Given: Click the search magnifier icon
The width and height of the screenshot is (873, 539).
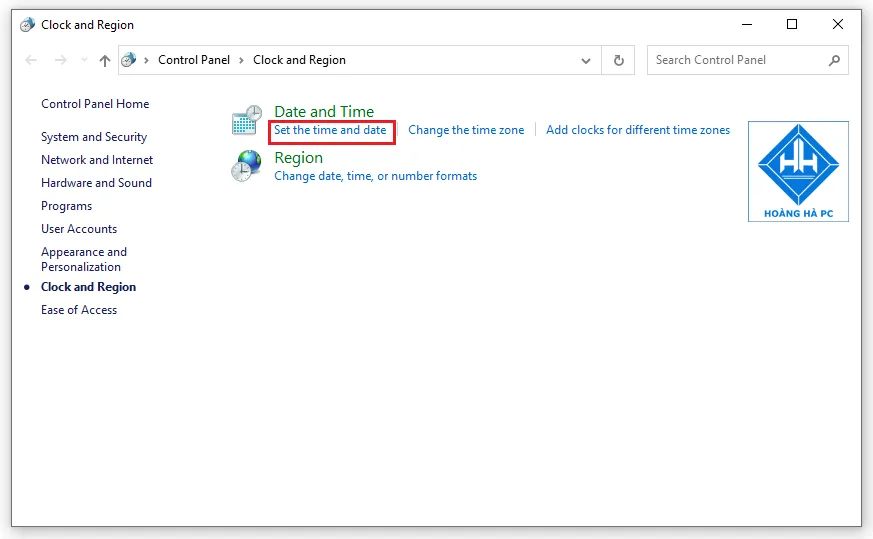Looking at the screenshot, I should click(x=834, y=60).
